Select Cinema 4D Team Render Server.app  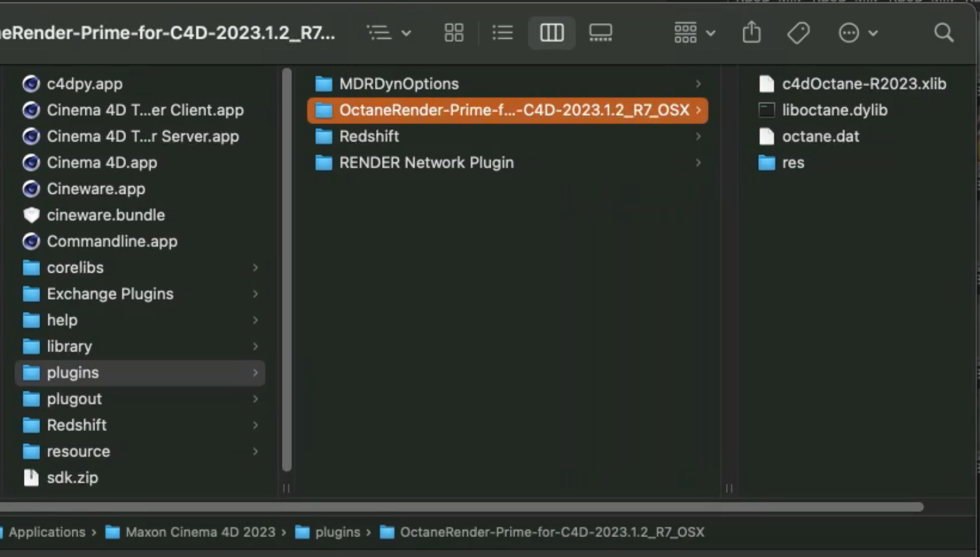[x=140, y=136]
